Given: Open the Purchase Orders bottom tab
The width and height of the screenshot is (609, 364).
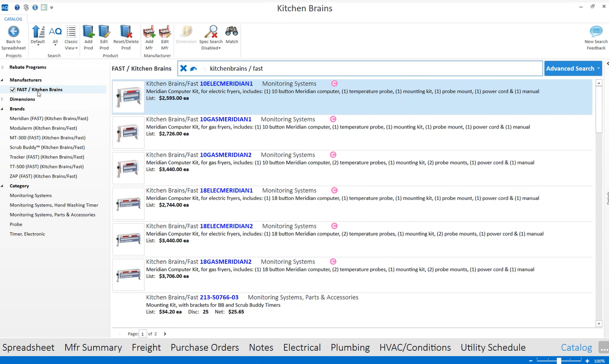Looking at the screenshot, I should (x=205, y=347).
